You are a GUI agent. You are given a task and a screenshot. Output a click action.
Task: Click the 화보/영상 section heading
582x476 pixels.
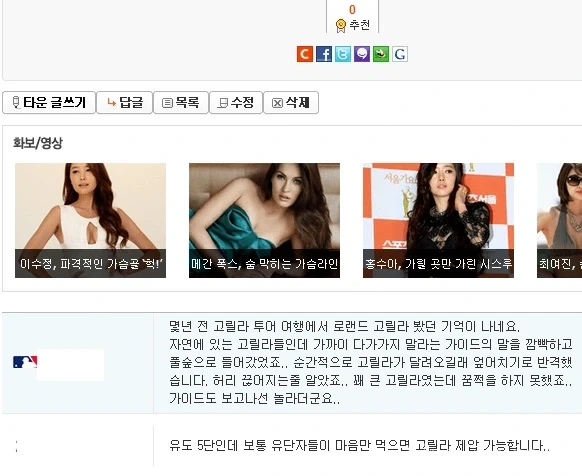pyautogui.click(x=37, y=143)
